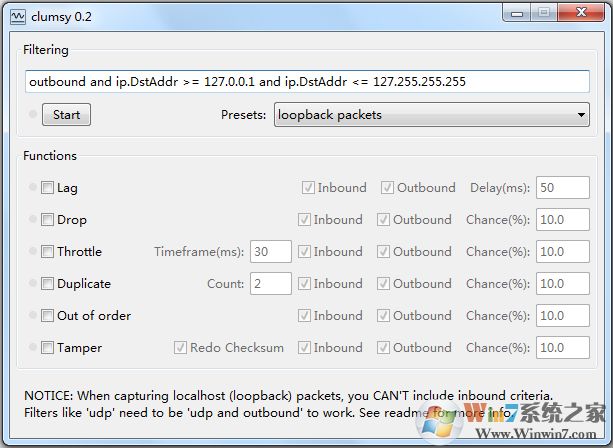This screenshot has width=613, height=448.
Task: Click the clumsy app icon in title bar
Action: pos(18,17)
